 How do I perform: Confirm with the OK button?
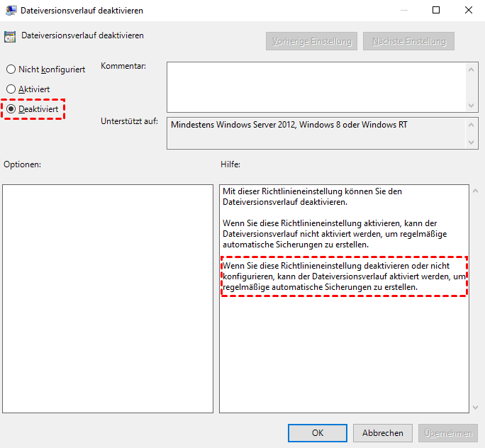point(318,432)
